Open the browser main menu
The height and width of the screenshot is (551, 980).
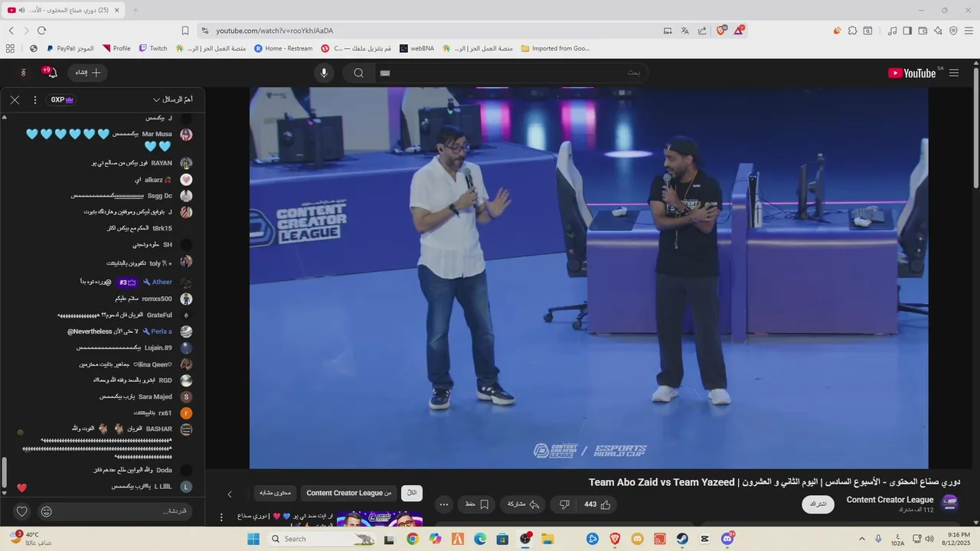pos(969,31)
